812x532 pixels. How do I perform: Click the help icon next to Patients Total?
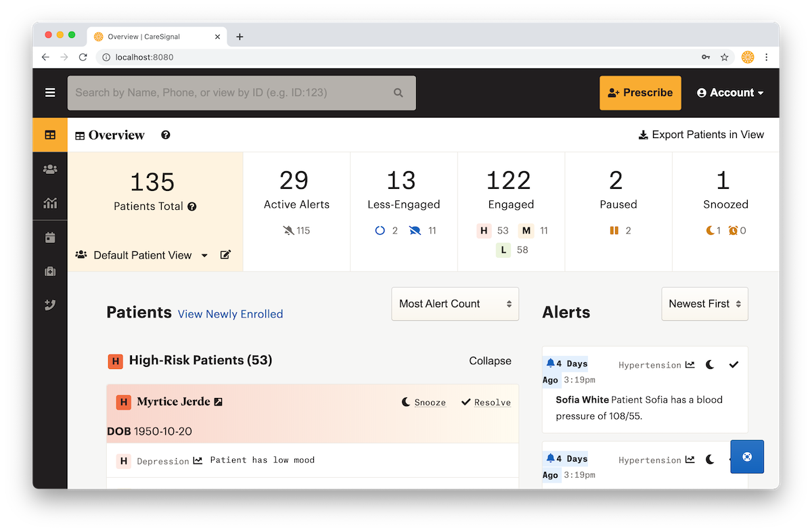pyautogui.click(x=192, y=206)
